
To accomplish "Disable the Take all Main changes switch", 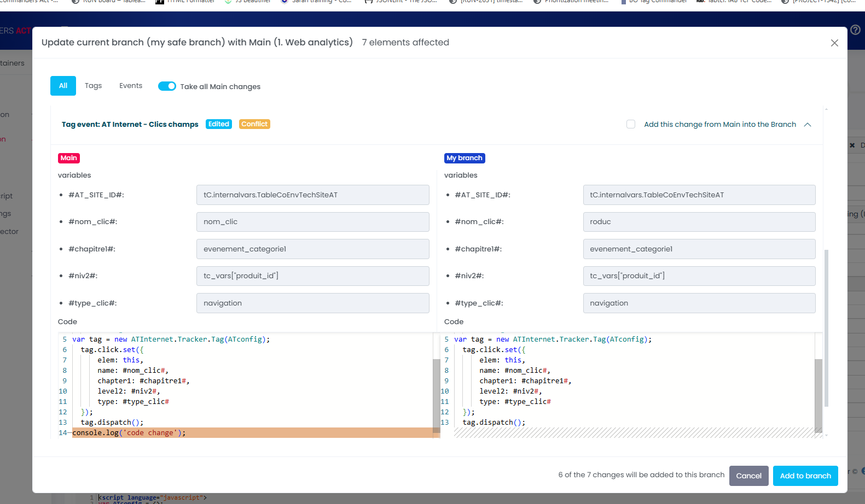I will 167,86.
